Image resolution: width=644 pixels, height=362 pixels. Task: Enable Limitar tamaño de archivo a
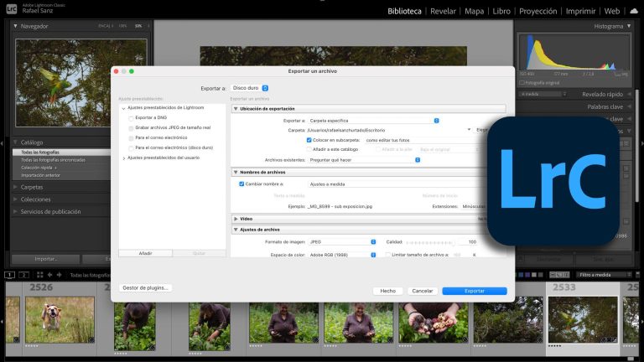387,255
